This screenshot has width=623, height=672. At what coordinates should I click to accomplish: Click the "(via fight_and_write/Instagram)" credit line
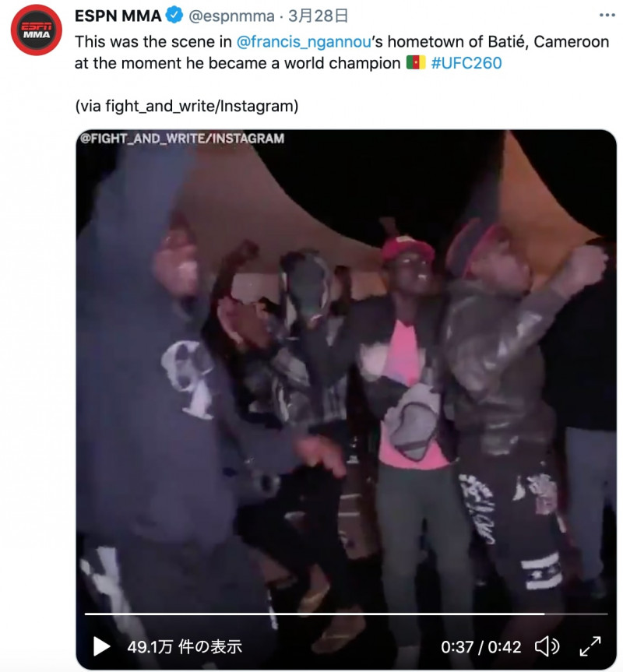tap(187, 106)
